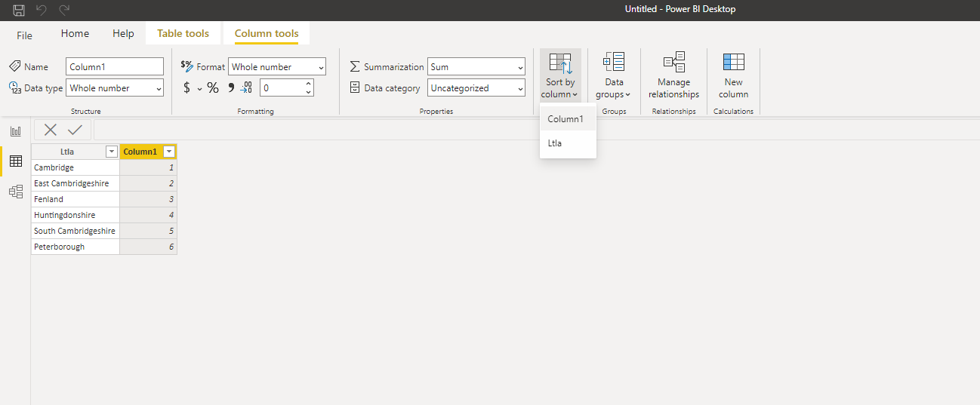Open the currency symbol dropdown arrow
Image resolution: width=980 pixels, height=405 pixels.
coord(200,88)
